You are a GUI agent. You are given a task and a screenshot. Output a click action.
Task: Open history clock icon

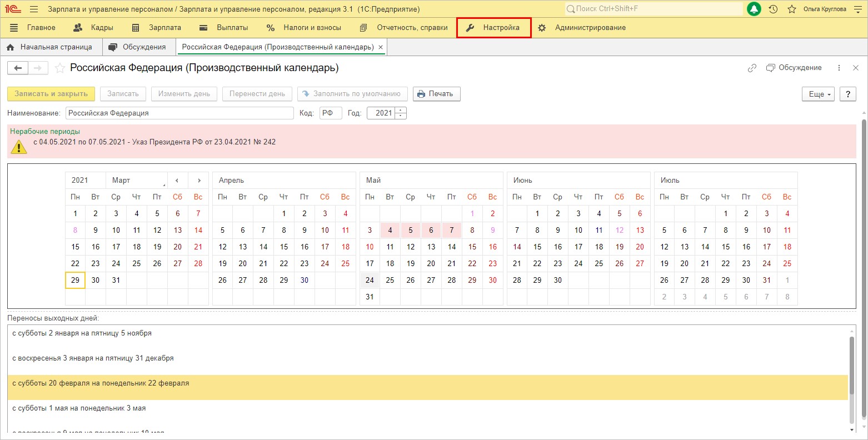773,9
